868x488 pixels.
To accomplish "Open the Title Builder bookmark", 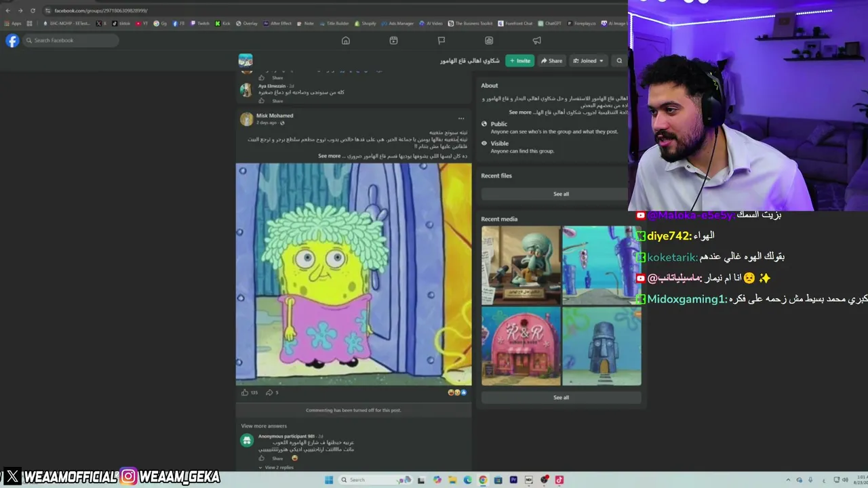I will [x=334, y=24].
